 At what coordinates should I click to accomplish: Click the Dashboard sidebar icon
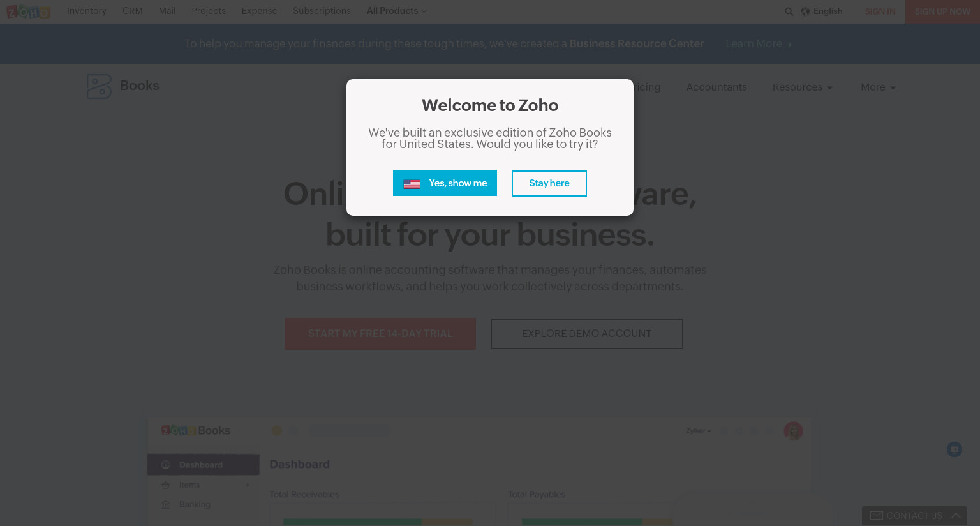166,465
